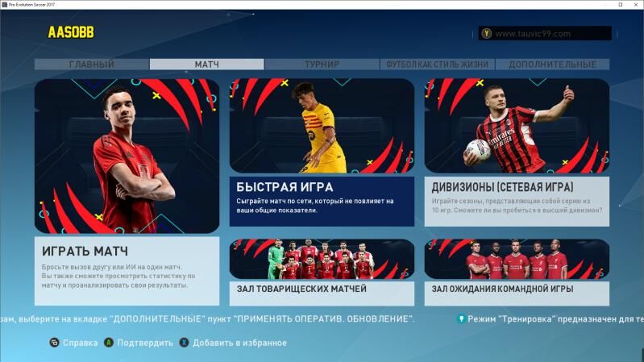Go to the ДОПОЛНИТЕЛЬНЫЕ tab
Image resolution: width=644 pixels, height=362 pixels.
click(552, 64)
